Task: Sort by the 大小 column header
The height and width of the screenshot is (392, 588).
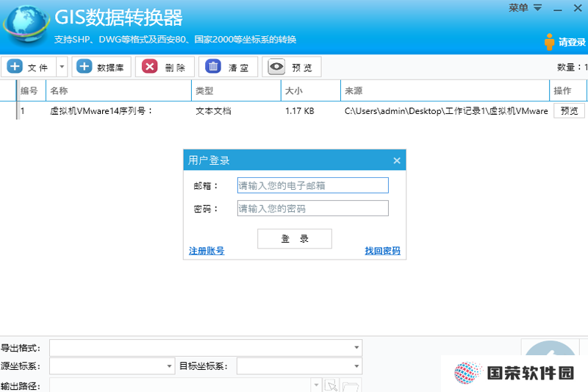Action: coord(311,90)
